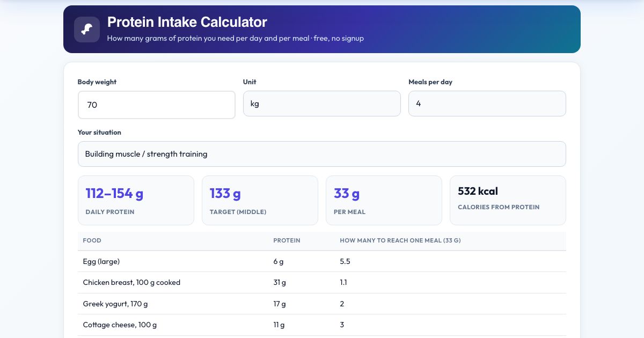Image resolution: width=644 pixels, height=338 pixels.
Task: Click the 133 g target (middle) card
Action: [x=260, y=200]
